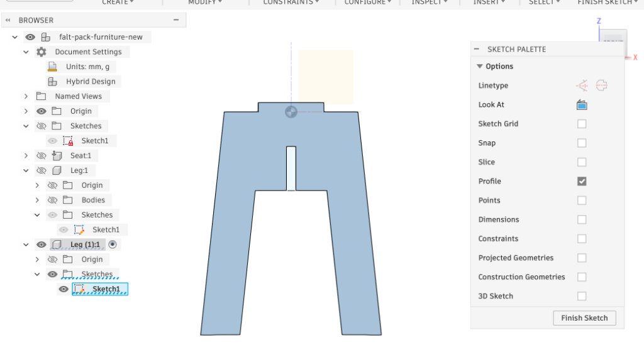This screenshot has width=644, height=357.
Task: Click the Sketch1 icon under Leg:1
Action: tap(79, 230)
